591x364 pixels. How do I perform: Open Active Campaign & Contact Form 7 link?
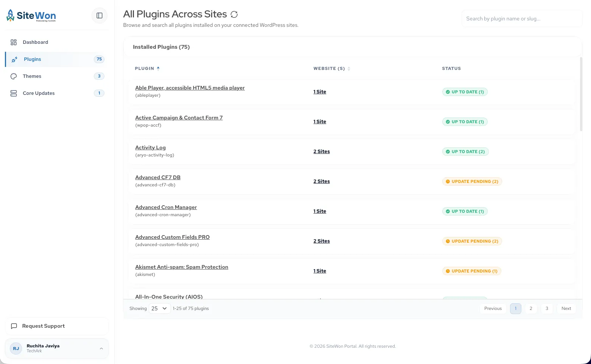point(179,118)
